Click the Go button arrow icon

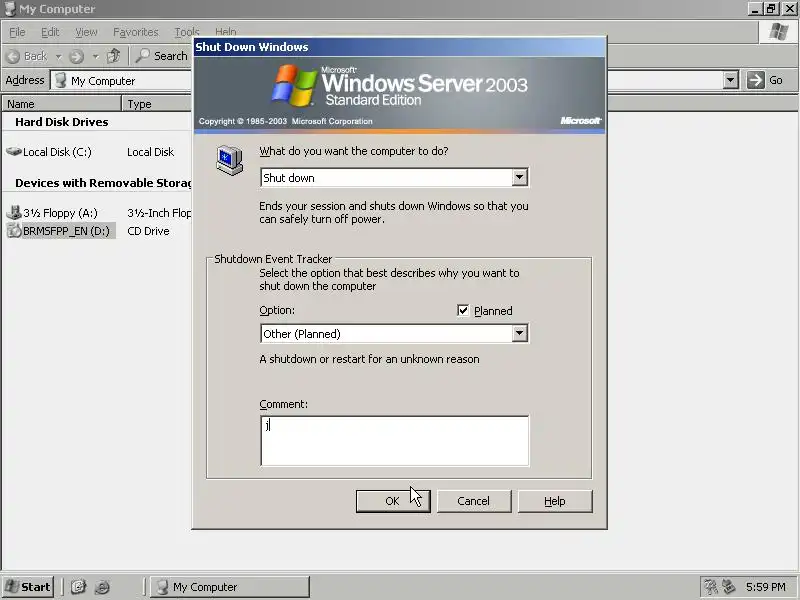click(756, 80)
